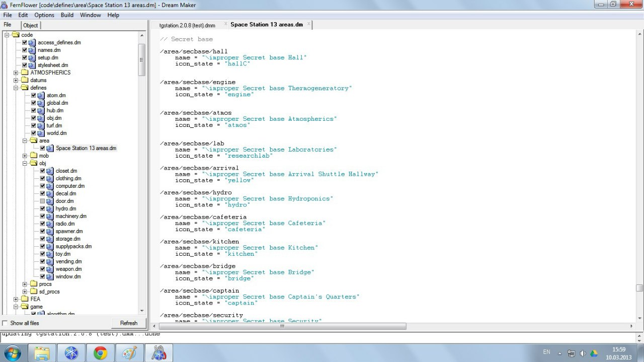Screen dimensions: 644x362
Task: Click the FEA folder icon
Action: click(x=25, y=299)
